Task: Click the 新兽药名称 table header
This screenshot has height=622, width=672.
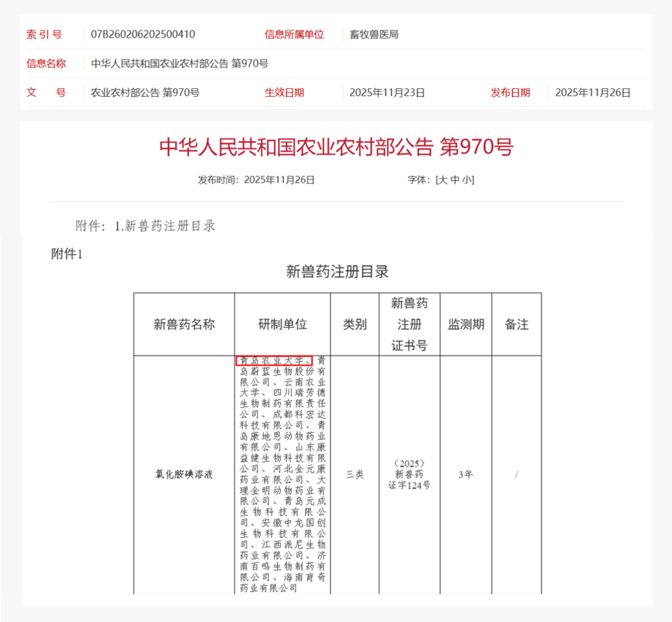Action: tap(183, 324)
